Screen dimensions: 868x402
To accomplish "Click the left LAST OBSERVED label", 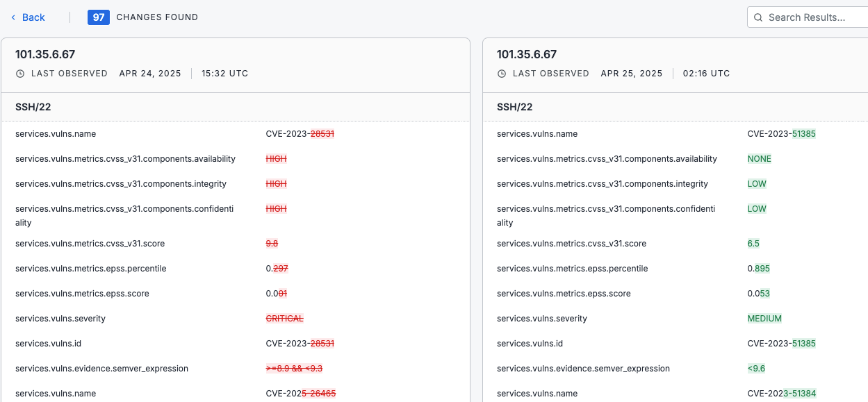I will 69,74.
